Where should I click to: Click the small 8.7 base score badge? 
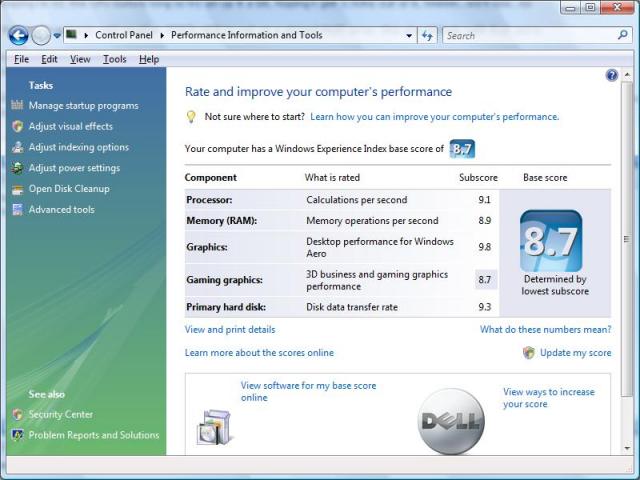tap(462, 149)
